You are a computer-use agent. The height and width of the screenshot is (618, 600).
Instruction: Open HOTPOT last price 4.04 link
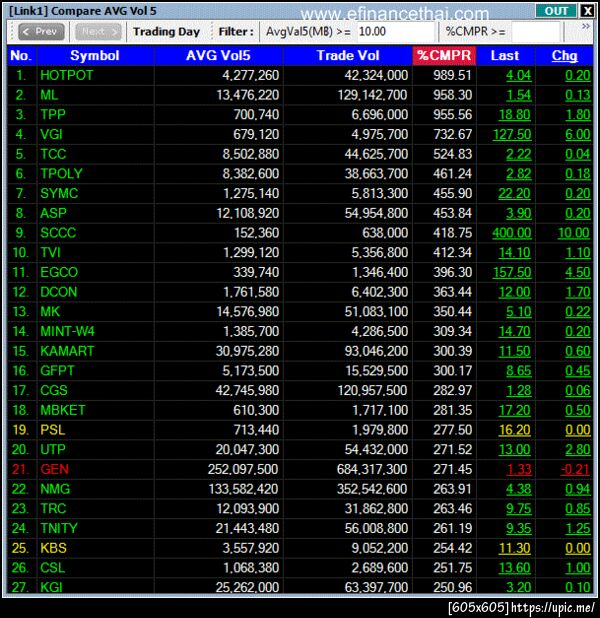click(x=519, y=76)
